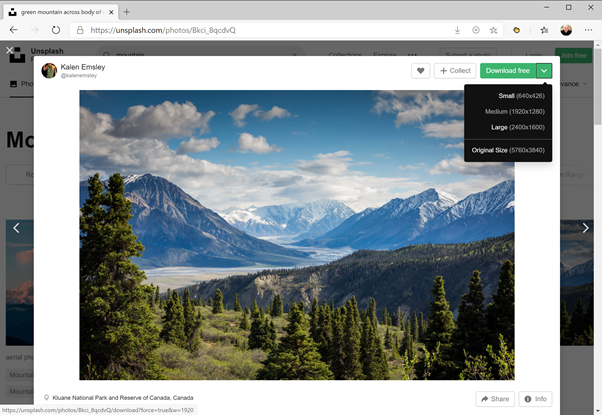Close the green mountain tab
Image resolution: width=602 pixels, height=415 pixels.
tap(111, 12)
